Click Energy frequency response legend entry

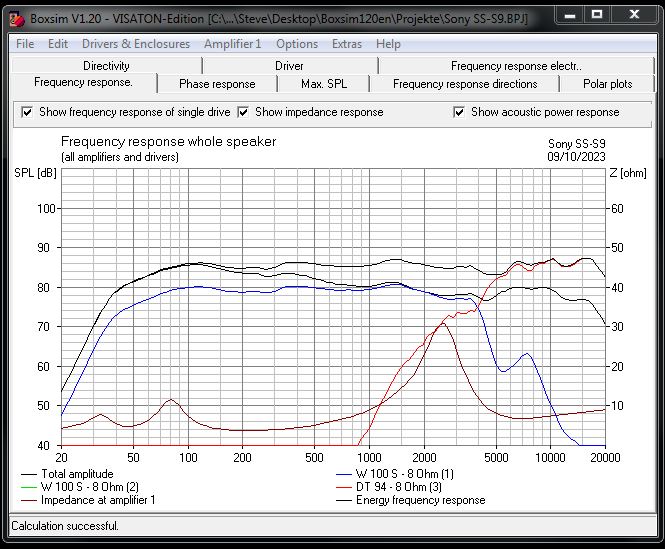point(410,500)
